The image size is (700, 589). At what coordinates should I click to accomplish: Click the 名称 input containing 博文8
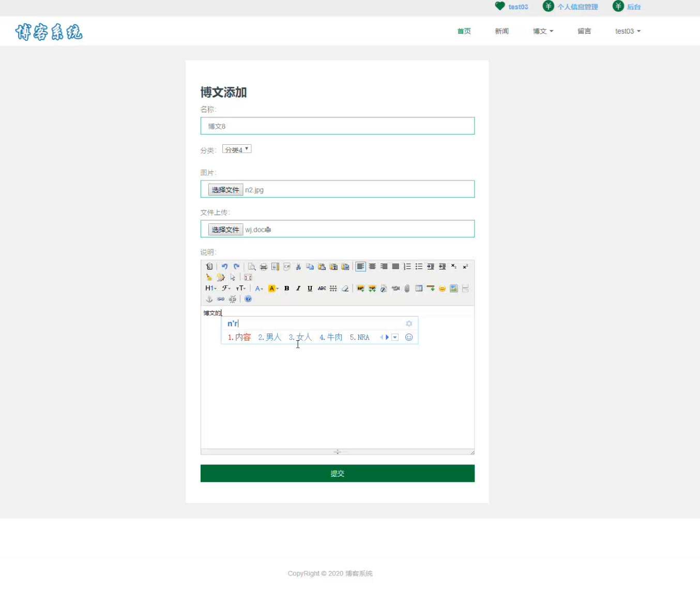(338, 126)
